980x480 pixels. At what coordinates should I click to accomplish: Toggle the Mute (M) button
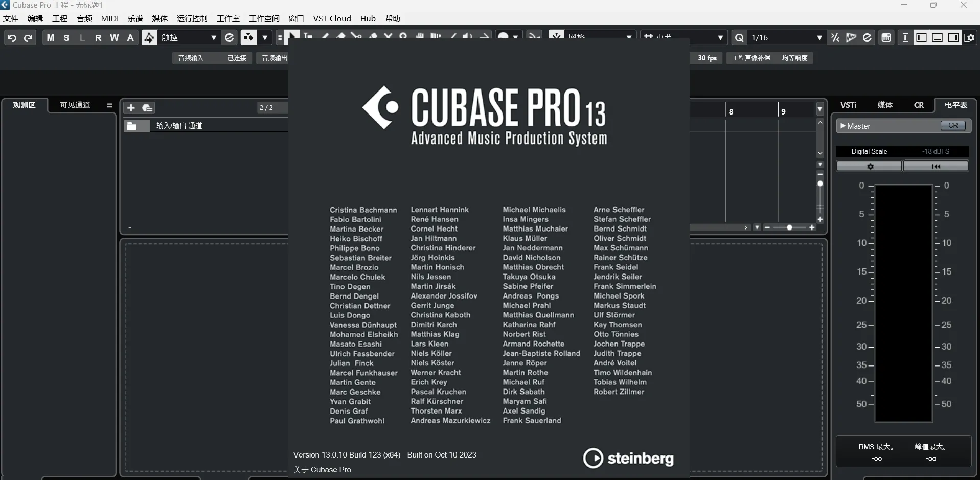tap(51, 37)
